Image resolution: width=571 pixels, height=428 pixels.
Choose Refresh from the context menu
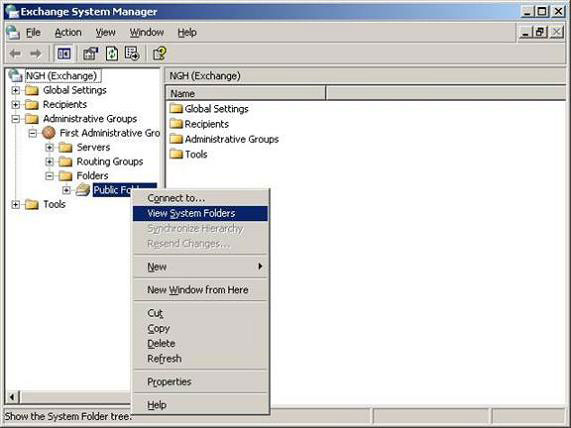point(200,359)
